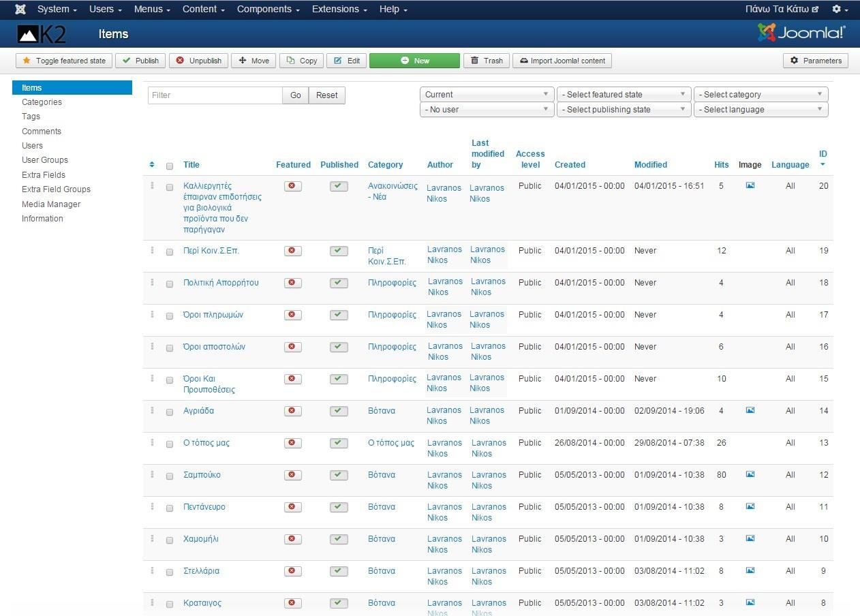Focus the Filter text field
This screenshot has height=616, width=860.
pyautogui.click(x=215, y=95)
